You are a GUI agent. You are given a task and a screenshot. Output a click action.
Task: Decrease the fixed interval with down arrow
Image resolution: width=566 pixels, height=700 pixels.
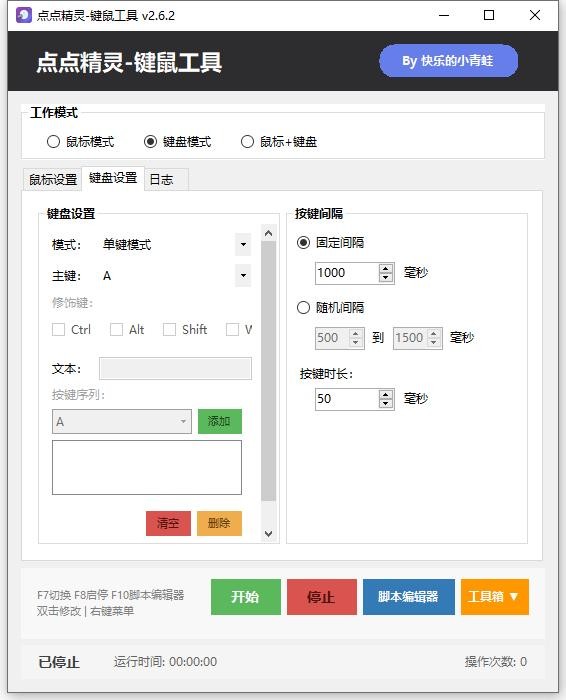386,278
